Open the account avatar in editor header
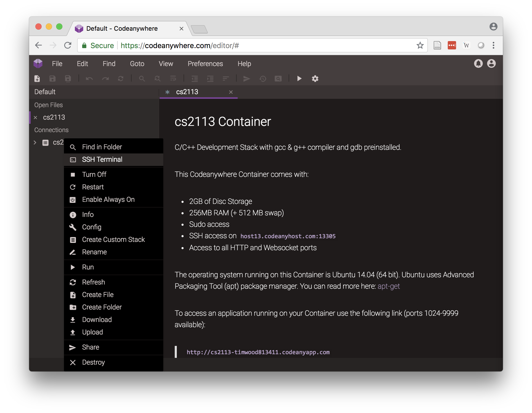 coord(491,64)
